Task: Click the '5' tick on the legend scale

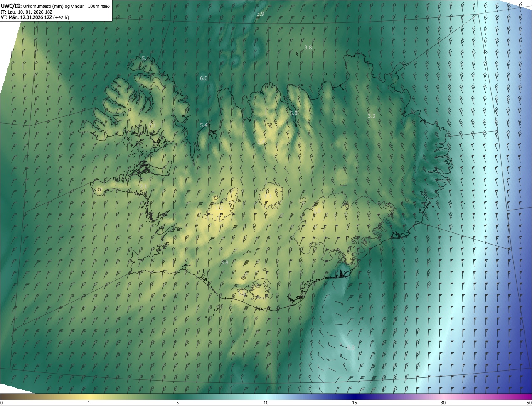Action: [177, 403]
